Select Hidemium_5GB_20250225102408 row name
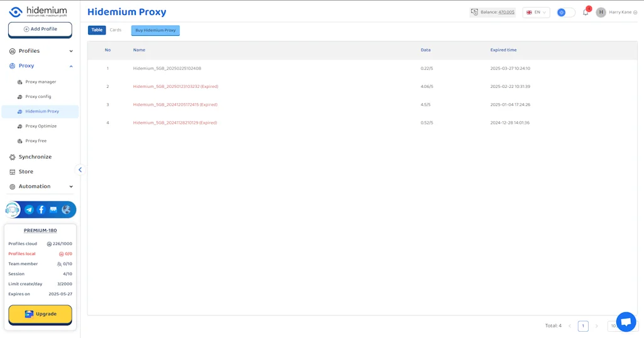This screenshot has width=644, height=338. point(167,68)
